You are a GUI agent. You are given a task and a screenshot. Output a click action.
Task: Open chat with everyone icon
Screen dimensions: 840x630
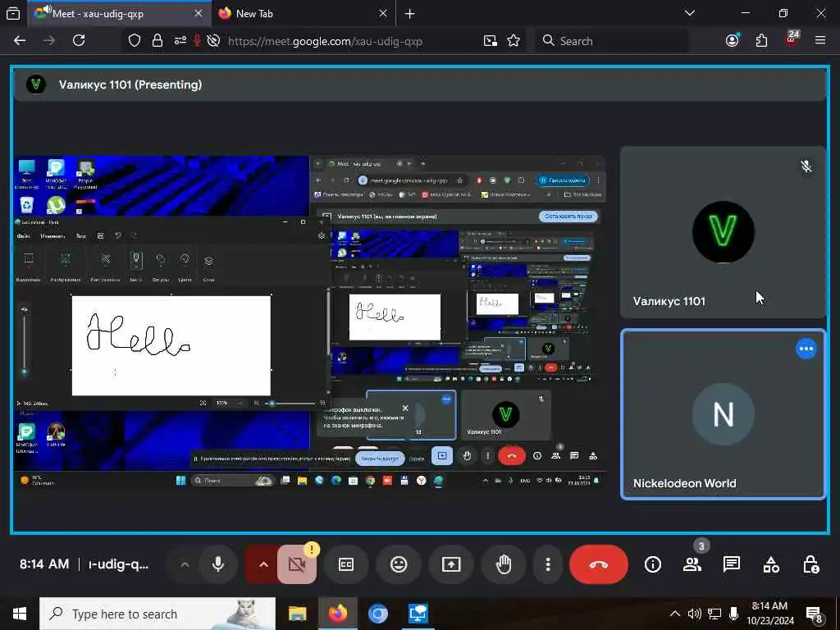(731, 564)
